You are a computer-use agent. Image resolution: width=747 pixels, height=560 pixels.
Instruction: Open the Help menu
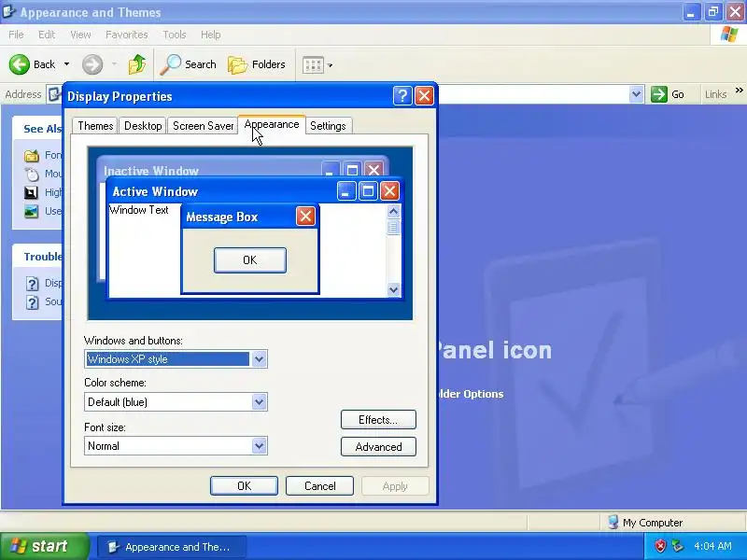(x=210, y=35)
